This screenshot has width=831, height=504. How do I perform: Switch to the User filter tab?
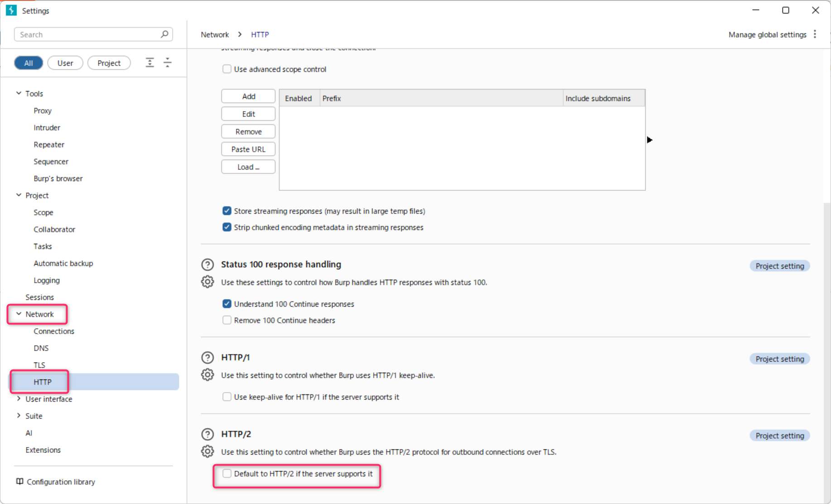[65, 63]
